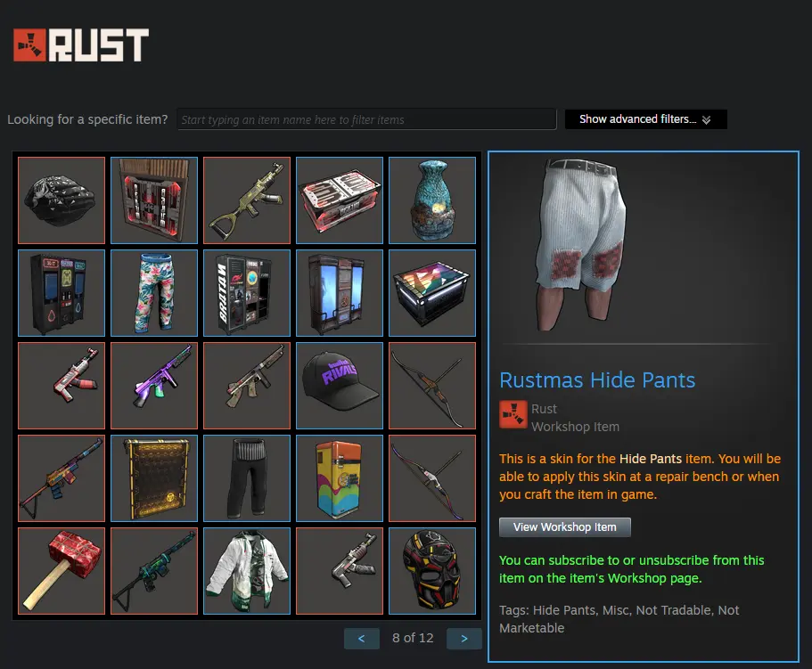Open View Workshop Item button
Screen dimensions: 812x669
[565, 527]
